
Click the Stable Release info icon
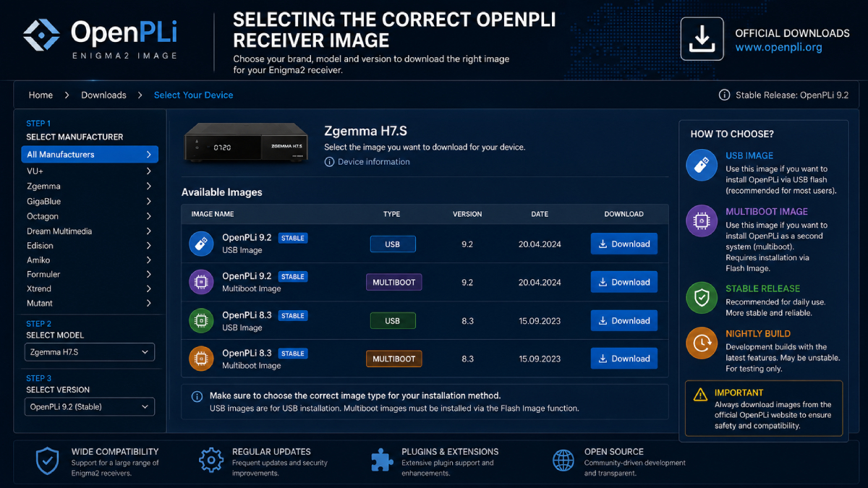(x=724, y=95)
